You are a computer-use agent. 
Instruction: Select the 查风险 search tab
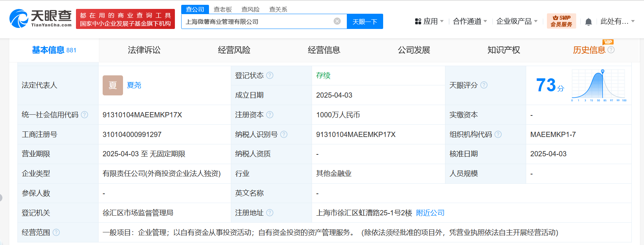coord(250,9)
